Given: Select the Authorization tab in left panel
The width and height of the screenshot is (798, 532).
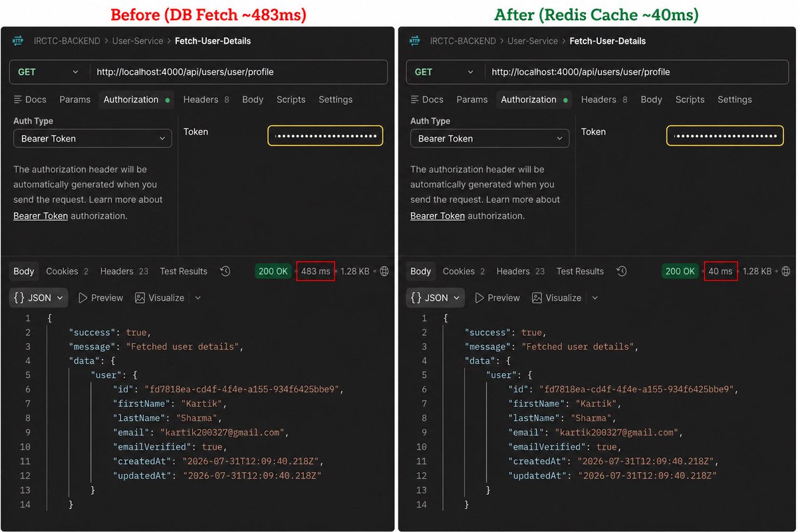Looking at the screenshot, I should click(136, 100).
